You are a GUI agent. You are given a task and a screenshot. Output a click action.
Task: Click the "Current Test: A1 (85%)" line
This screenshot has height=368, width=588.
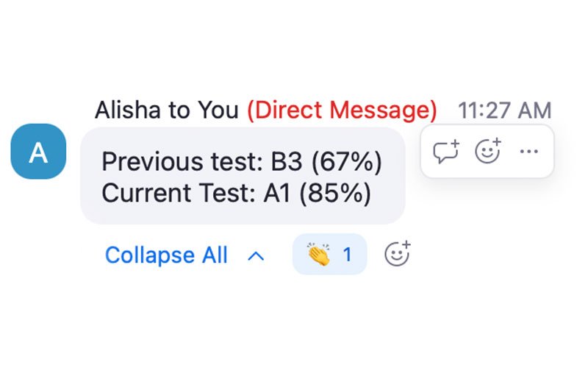236,193
